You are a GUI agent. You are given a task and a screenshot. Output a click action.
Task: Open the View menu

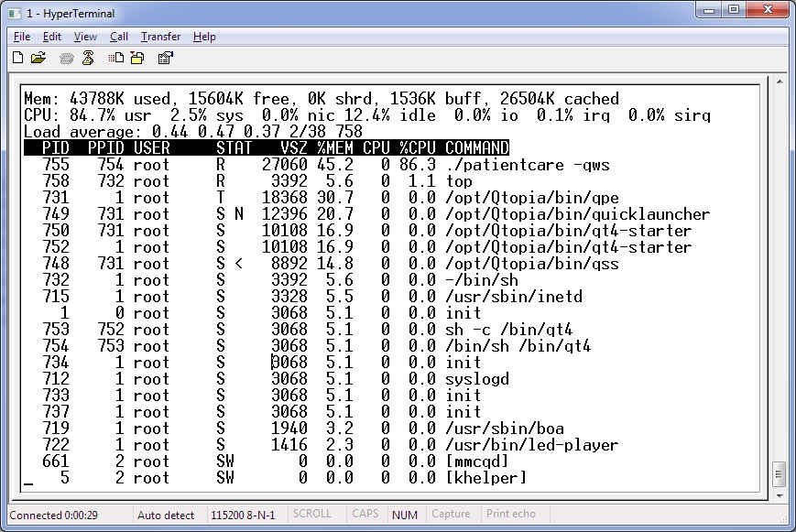click(x=85, y=37)
